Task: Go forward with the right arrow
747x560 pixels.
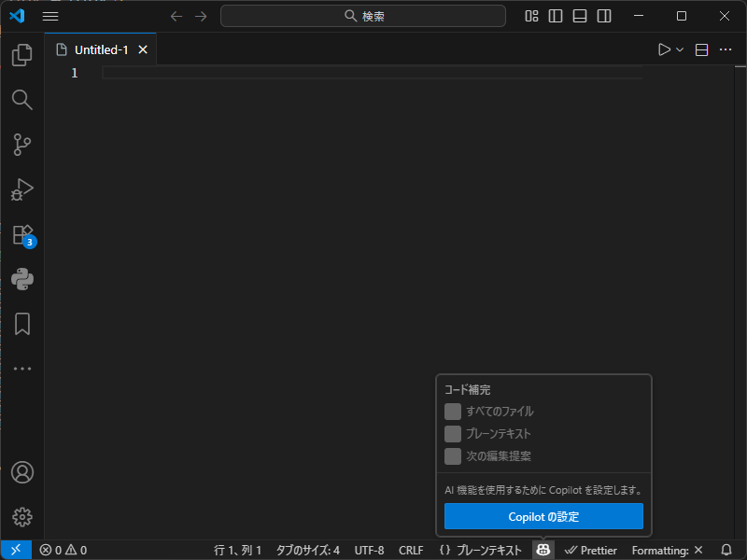Action: point(201,16)
